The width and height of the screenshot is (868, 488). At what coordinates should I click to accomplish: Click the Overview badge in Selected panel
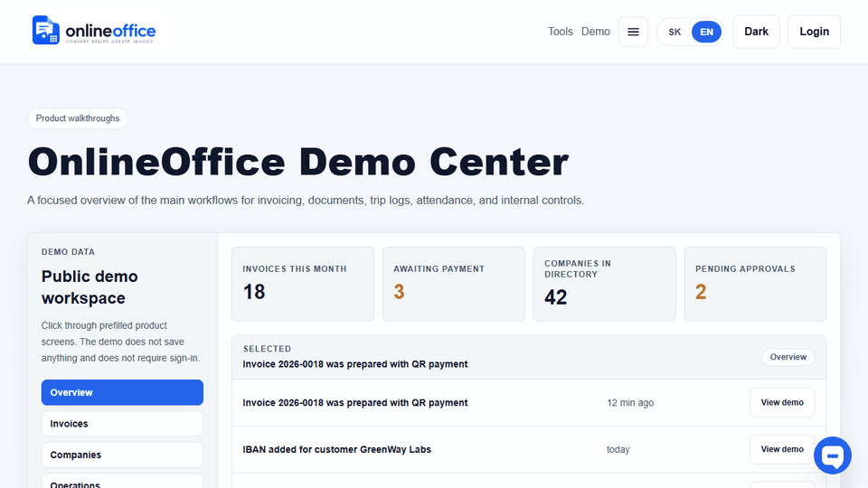788,357
